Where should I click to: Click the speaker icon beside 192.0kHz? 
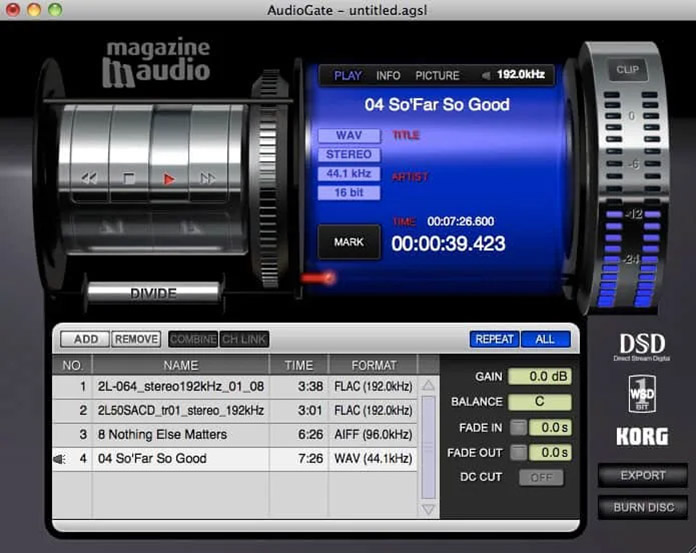486,76
